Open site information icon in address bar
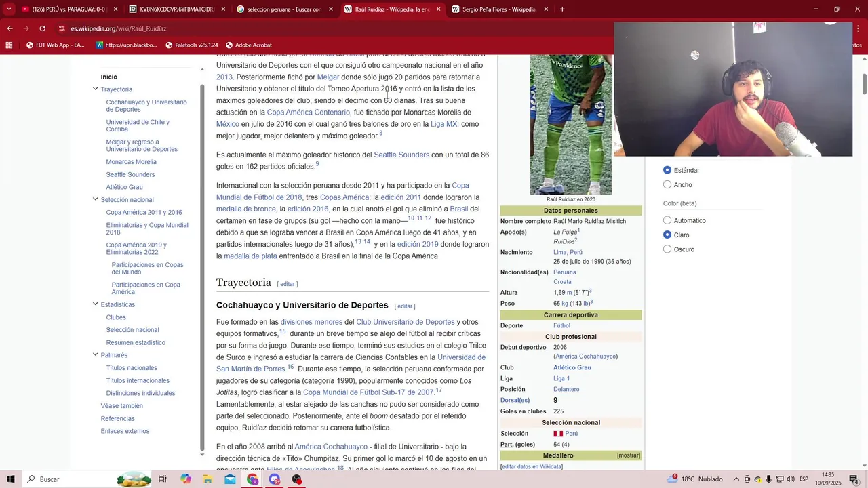The width and height of the screenshot is (868, 488). [62, 28]
